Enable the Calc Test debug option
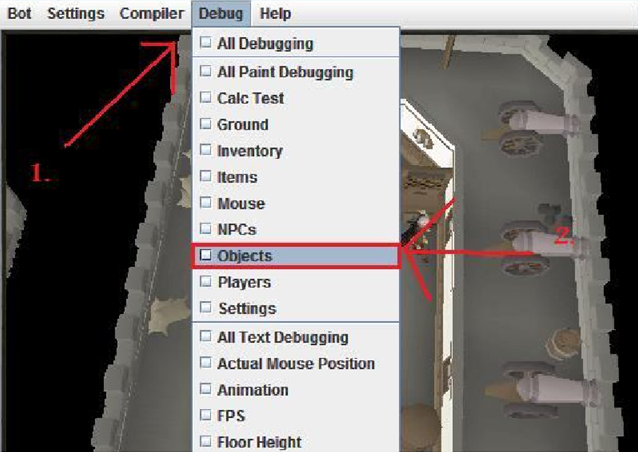 coord(296,98)
